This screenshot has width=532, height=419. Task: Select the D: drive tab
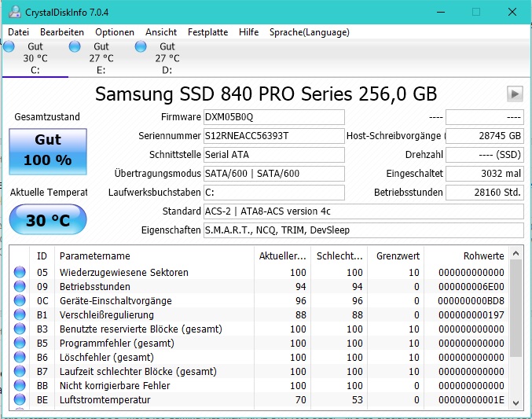pos(167,58)
